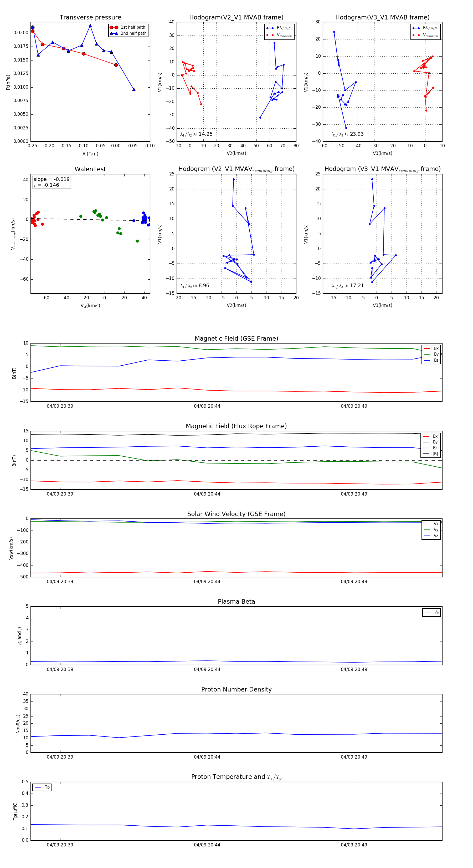The width and height of the screenshot is (473, 868).
Task: Click the 'Proton Number Density' title
Action: tap(236, 689)
